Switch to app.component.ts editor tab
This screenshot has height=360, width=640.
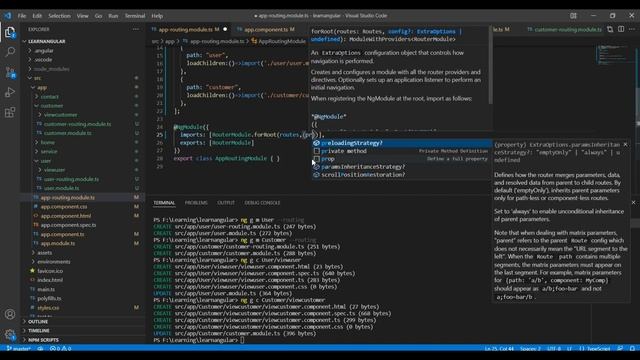(266, 29)
